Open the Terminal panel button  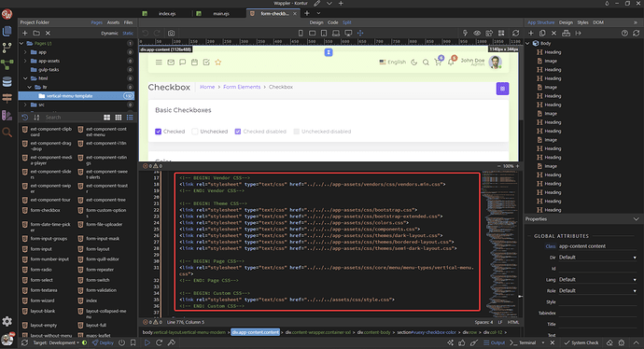coord(523,342)
